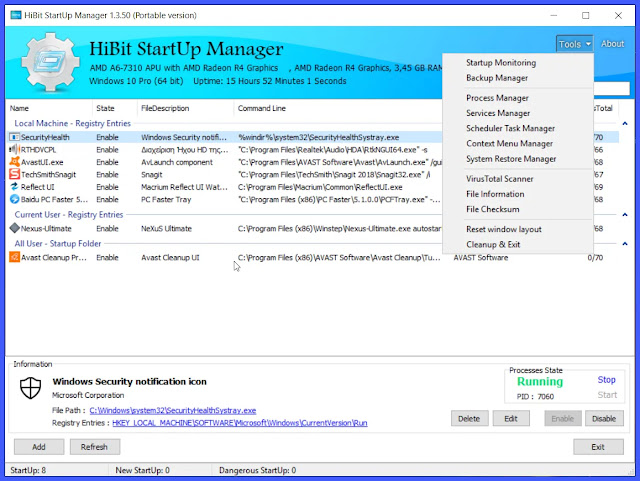Stop the running process

[x=606, y=379]
